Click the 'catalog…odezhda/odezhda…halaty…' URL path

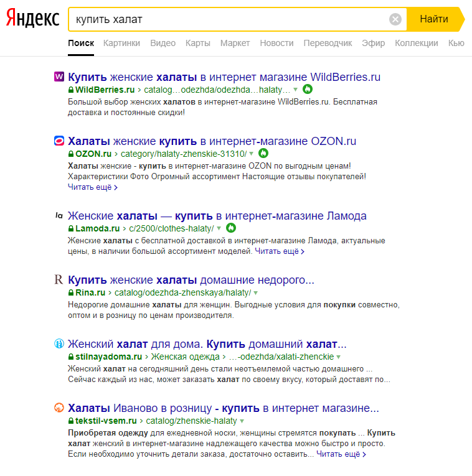(x=217, y=90)
